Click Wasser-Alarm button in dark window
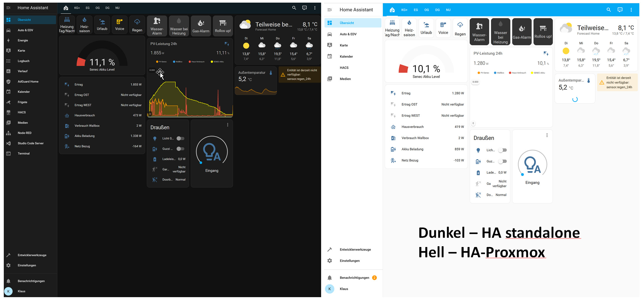This screenshot has width=644, height=305. 157,26
